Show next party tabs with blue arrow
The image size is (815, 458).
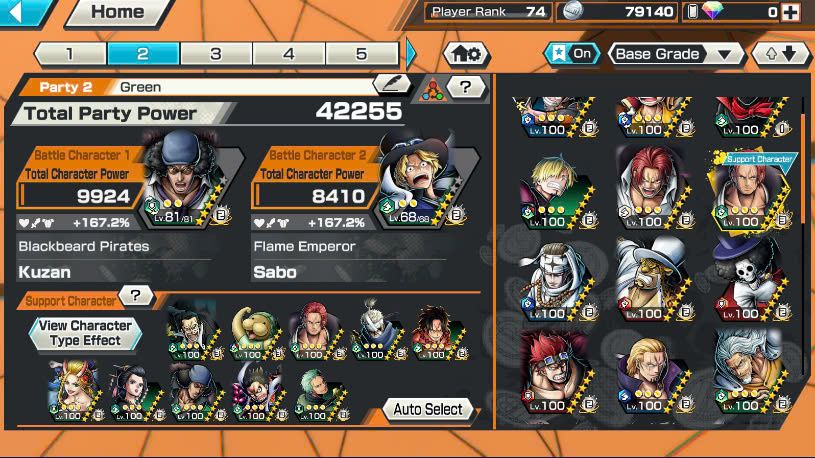(411, 54)
